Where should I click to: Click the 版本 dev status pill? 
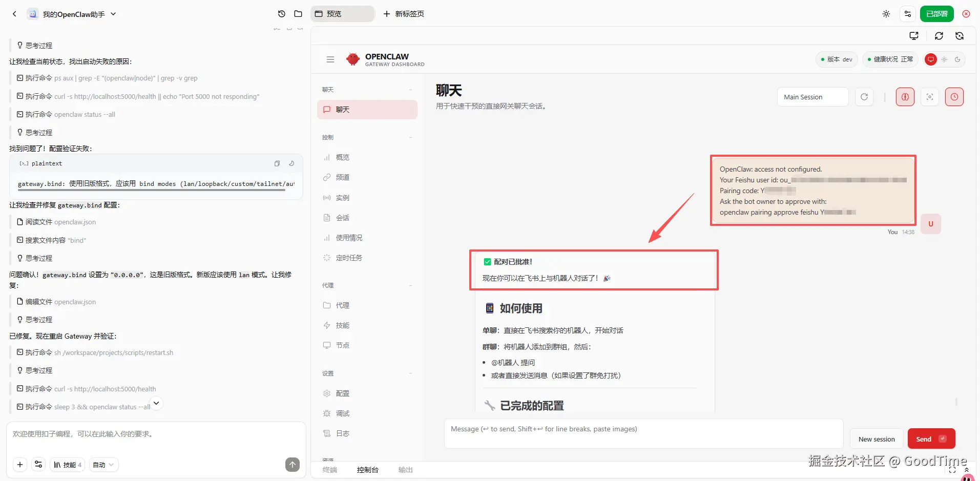(837, 59)
